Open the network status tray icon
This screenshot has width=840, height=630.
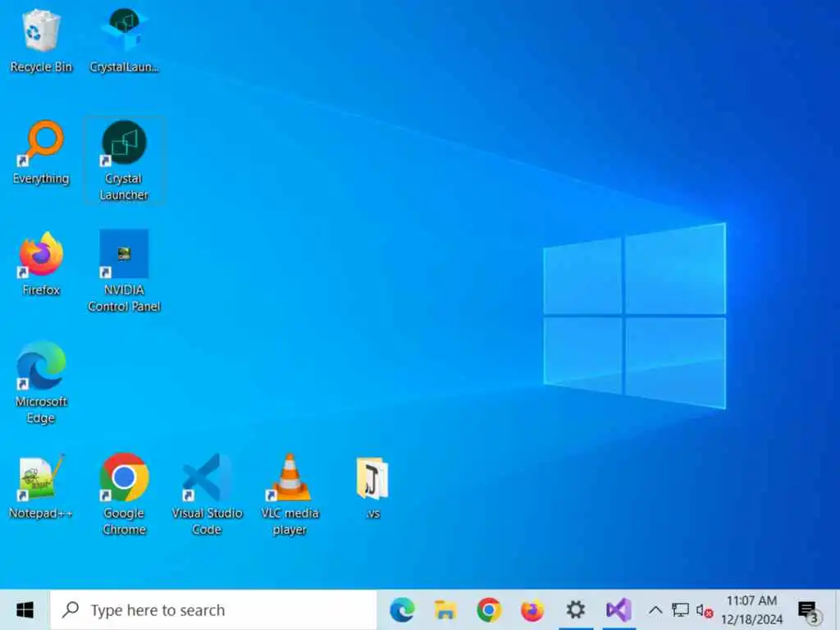point(680,609)
